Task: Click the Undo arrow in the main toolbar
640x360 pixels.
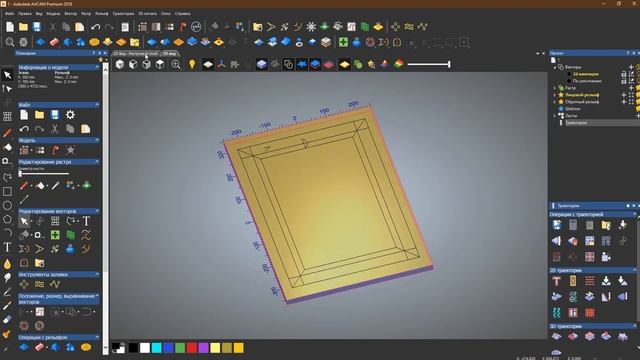Action: point(96,27)
